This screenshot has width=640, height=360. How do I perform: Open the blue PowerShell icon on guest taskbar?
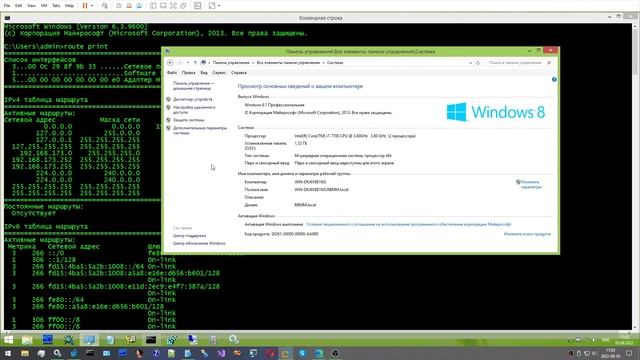47,340
